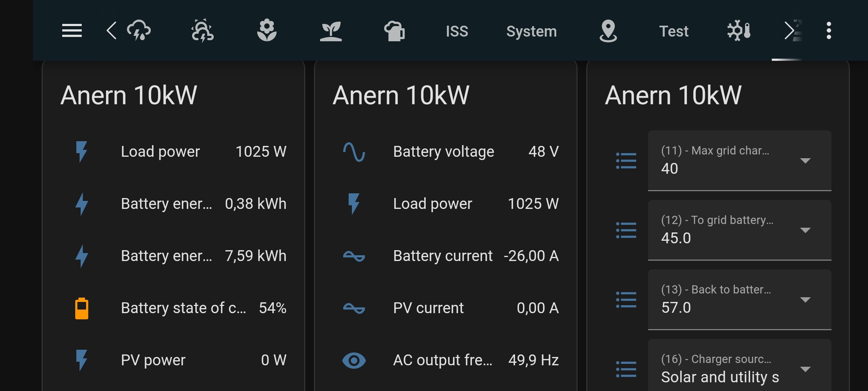Open the hamburger sidebar menu
The height and width of the screenshot is (391, 868).
pyautogui.click(x=72, y=31)
